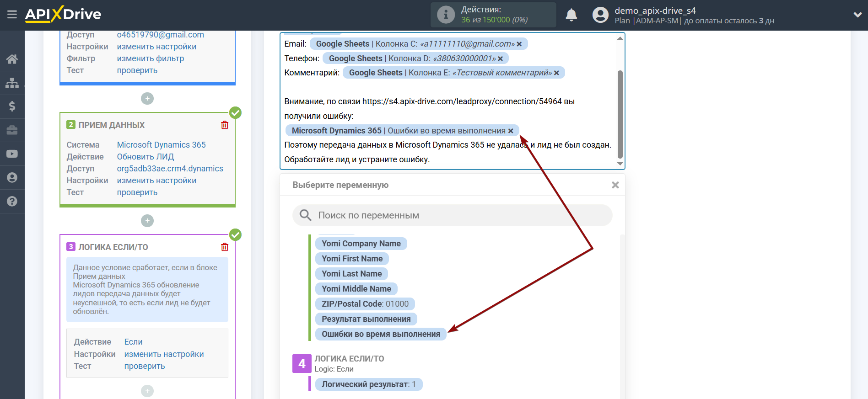Open billing dollar icon in sidebar
This screenshot has width=868, height=399.
point(12,106)
